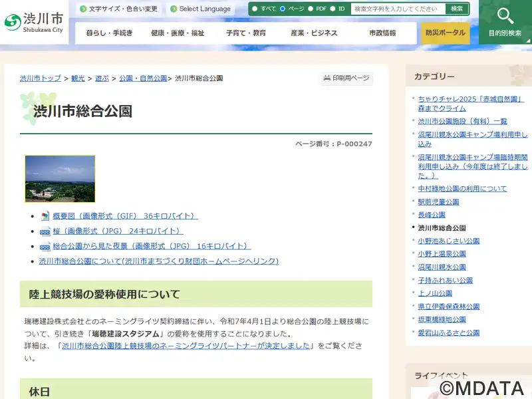
Task: Click the arrow icon beside Select Language
Action: point(173,9)
